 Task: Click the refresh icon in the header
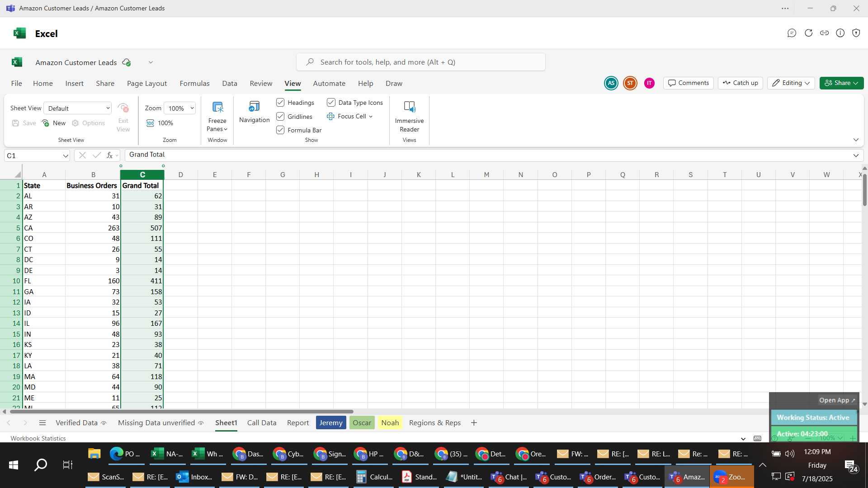click(x=808, y=33)
